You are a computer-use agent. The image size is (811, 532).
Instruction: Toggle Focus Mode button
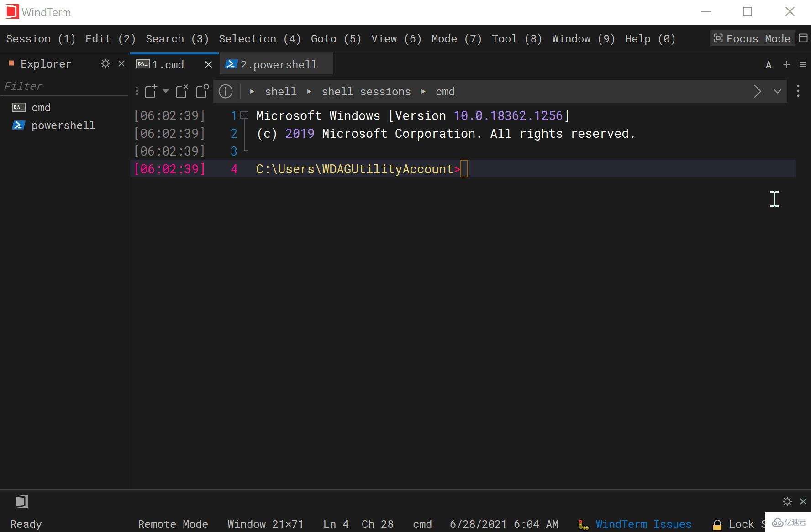[x=752, y=38]
